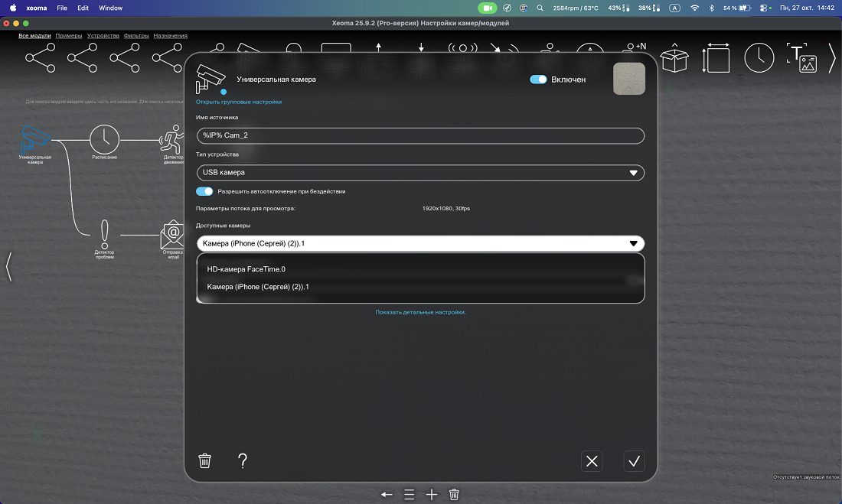Click the back arrow in bottom toolbar
842x504 pixels.
coord(387,495)
